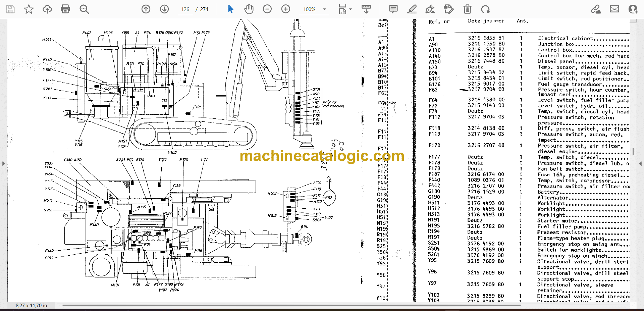This screenshot has width=644, height=311.
Task: Click the Save file icon
Action: [x=10, y=9]
